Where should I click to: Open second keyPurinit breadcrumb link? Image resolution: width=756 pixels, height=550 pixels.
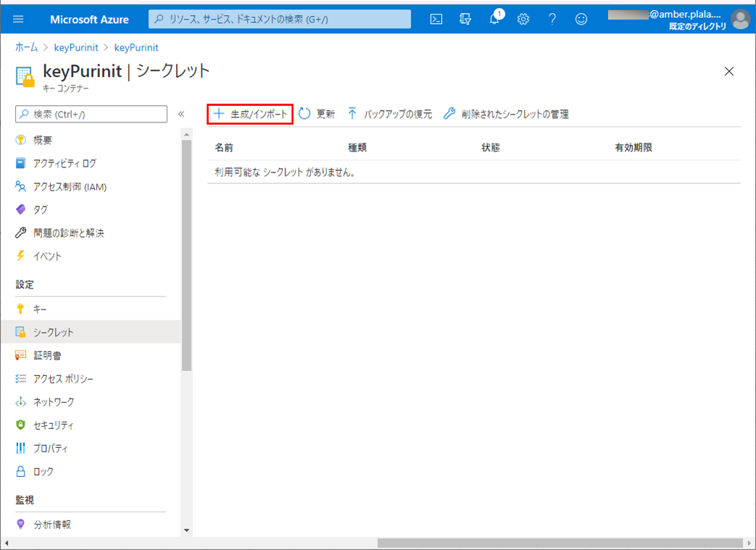coord(136,47)
